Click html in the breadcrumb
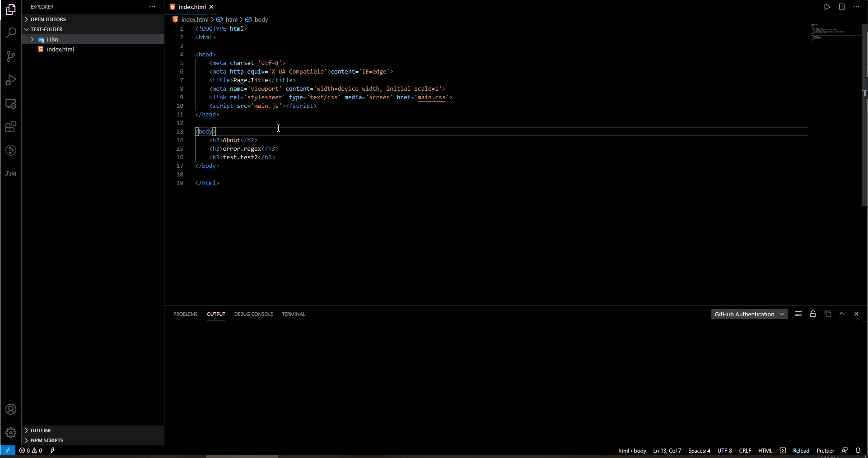868x458 pixels. click(x=231, y=19)
